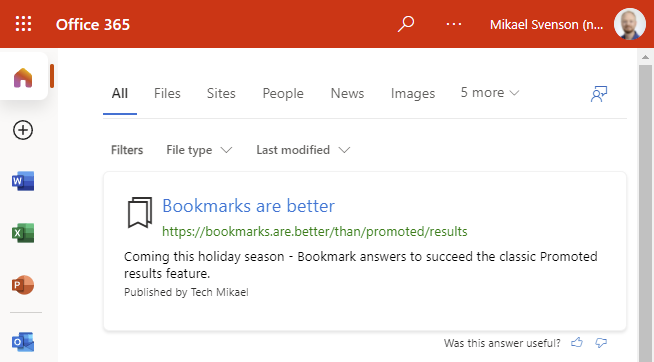Click the vertical scrollbar track
This screenshot has width=654, height=362.
645,213
